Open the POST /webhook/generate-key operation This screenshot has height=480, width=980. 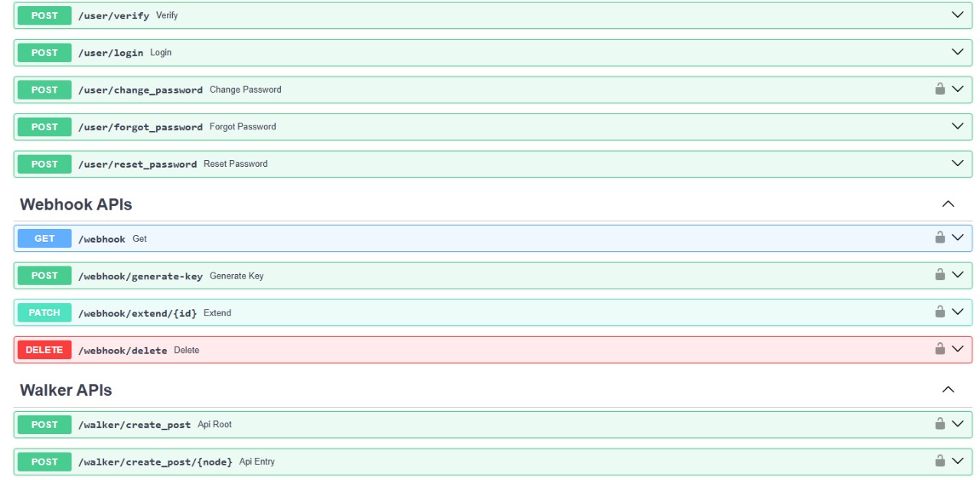[x=958, y=275]
